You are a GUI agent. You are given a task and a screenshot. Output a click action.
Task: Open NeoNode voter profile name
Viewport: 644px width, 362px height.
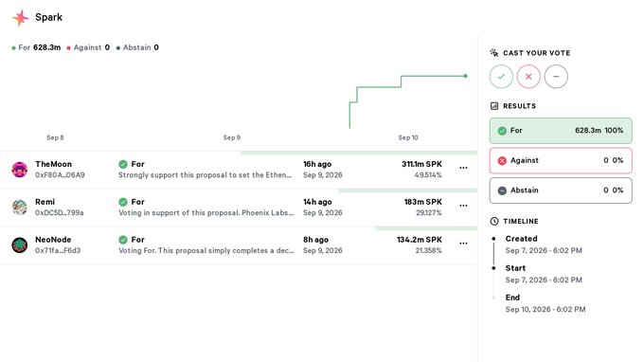tap(53, 240)
